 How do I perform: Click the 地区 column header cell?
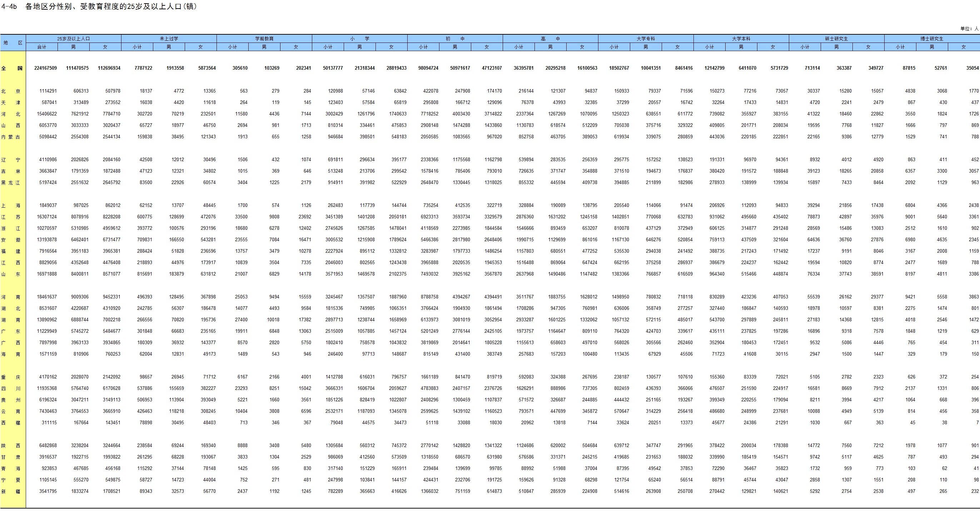[x=13, y=43]
